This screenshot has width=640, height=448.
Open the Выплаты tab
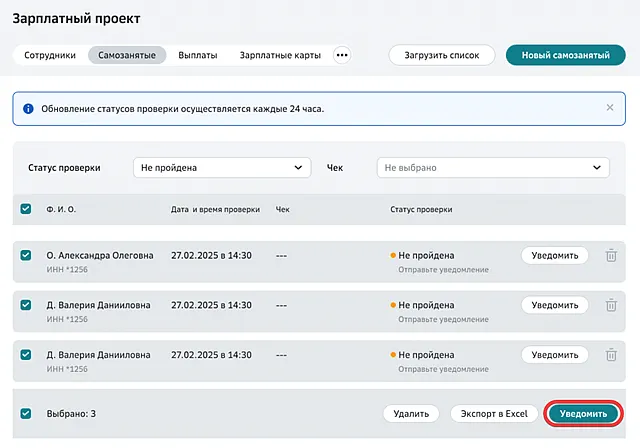pos(197,55)
